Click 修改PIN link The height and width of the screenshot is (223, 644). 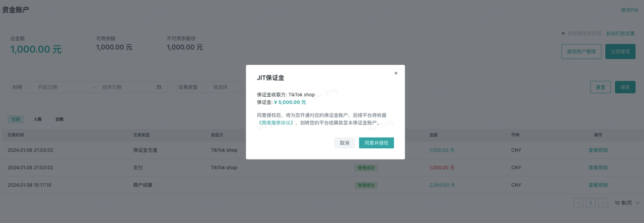click(x=629, y=10)
